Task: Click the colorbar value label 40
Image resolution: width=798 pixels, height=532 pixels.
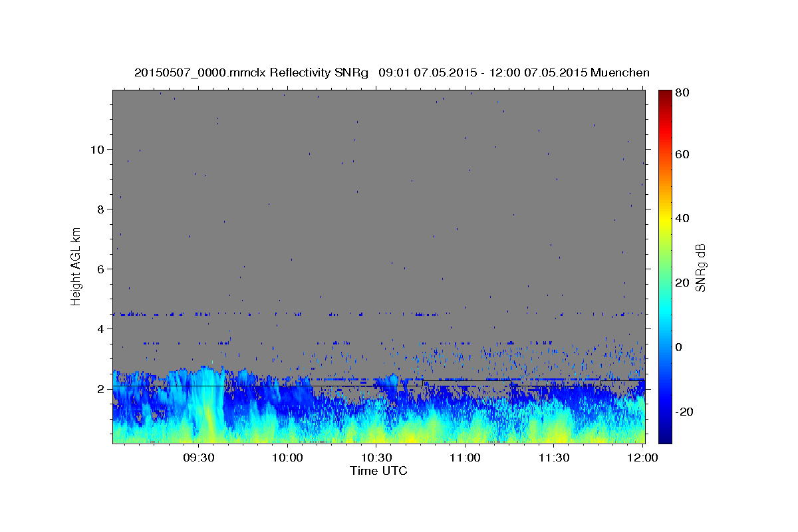Action: coord(682,218)
